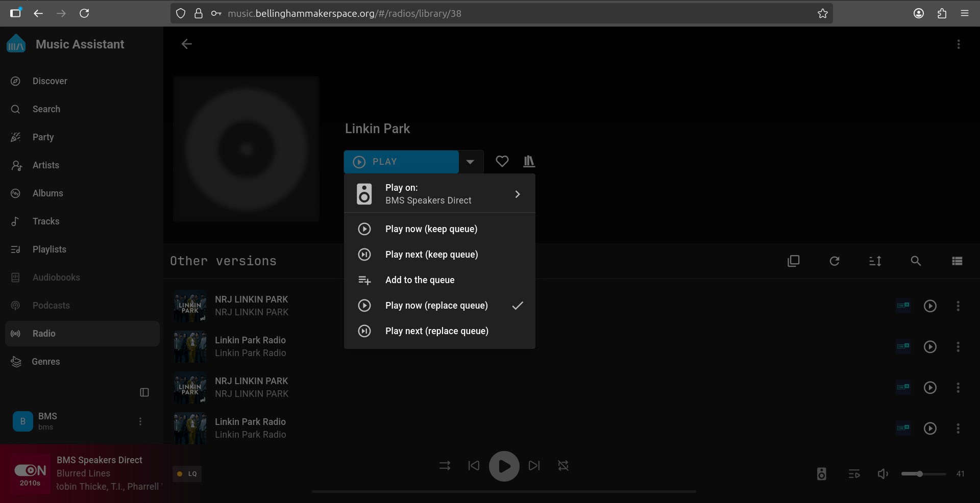Toggle the play options dropdown arrow
The height and width of the screenshot is (503, 980).
point(471,162)
